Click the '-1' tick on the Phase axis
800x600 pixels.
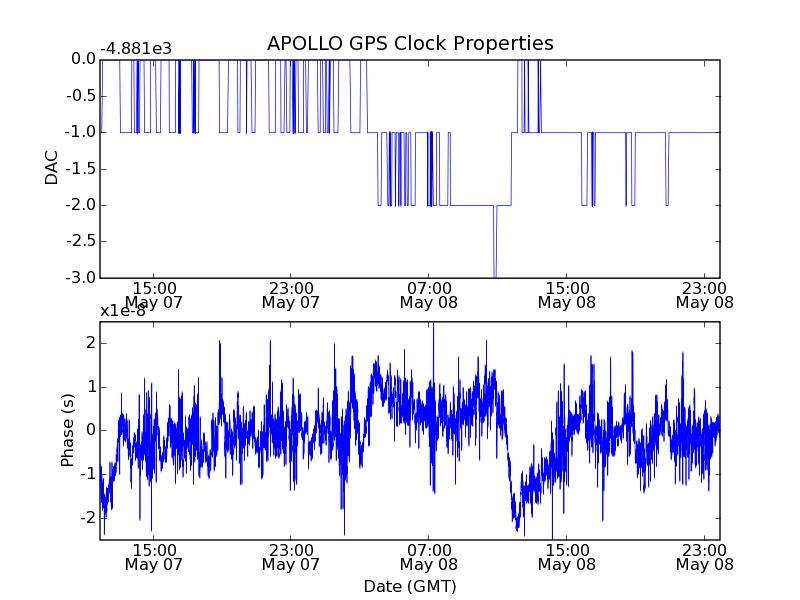(x=89, y=474)
